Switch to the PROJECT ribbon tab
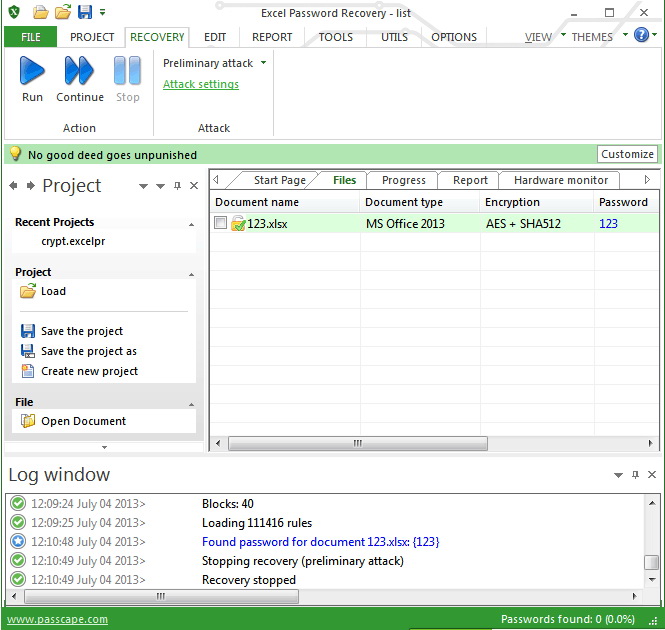665x630 pixels. point(92,37)
